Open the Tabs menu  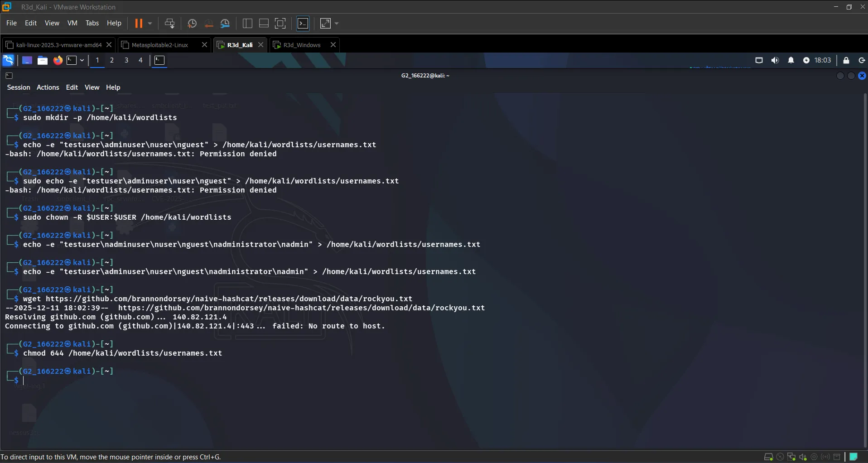point(92,23)
